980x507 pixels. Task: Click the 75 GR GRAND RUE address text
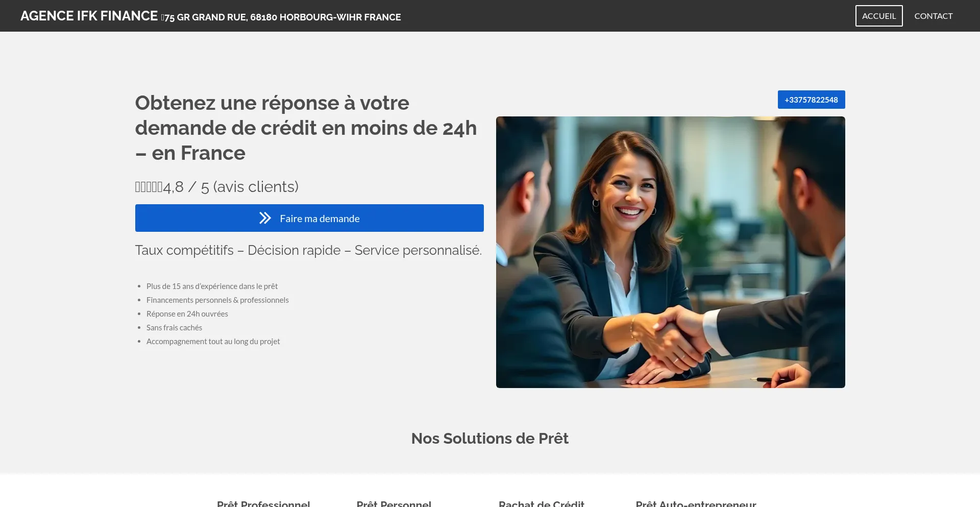click(x=283, y=17)
